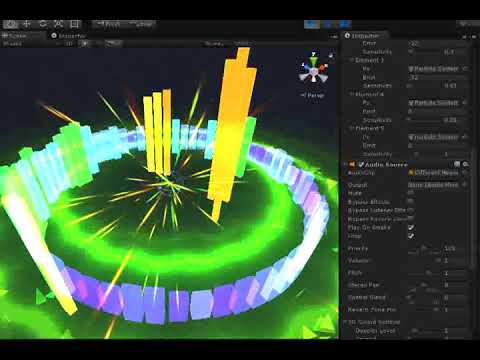Collapse the Element 3 foldout

pos(351,60)
